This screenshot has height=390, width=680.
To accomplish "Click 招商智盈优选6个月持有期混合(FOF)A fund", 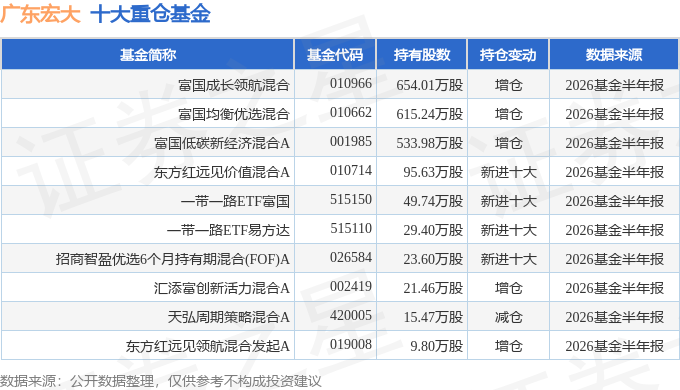I will pos(173,259).
